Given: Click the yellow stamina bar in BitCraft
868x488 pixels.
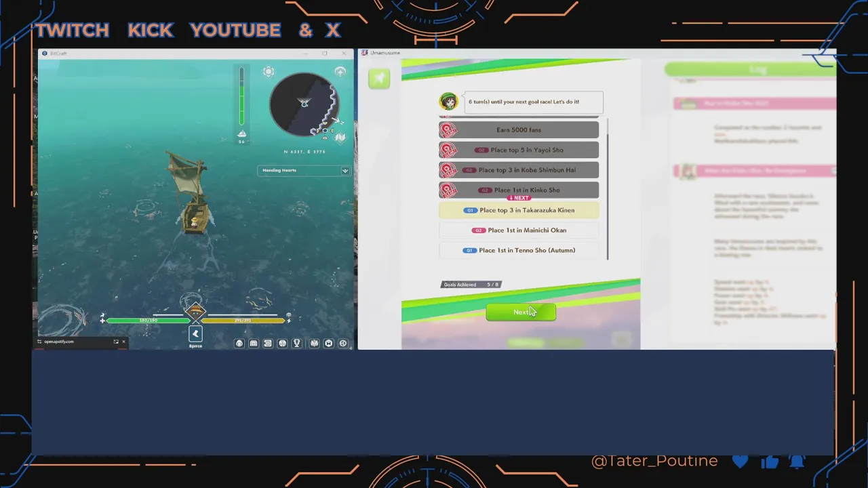Looking at the screenshot, I should (x=242, y=320).
